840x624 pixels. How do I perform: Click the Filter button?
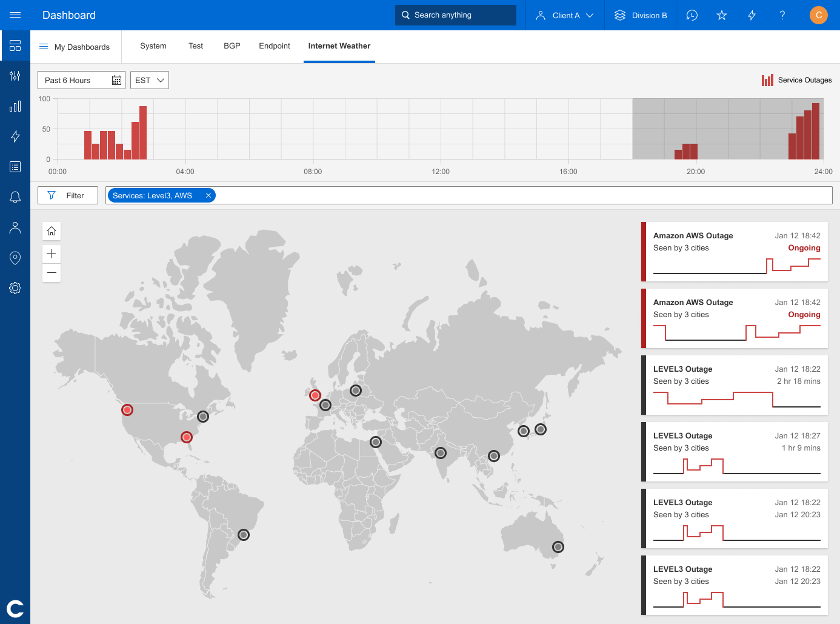click(x=68, y=195)
